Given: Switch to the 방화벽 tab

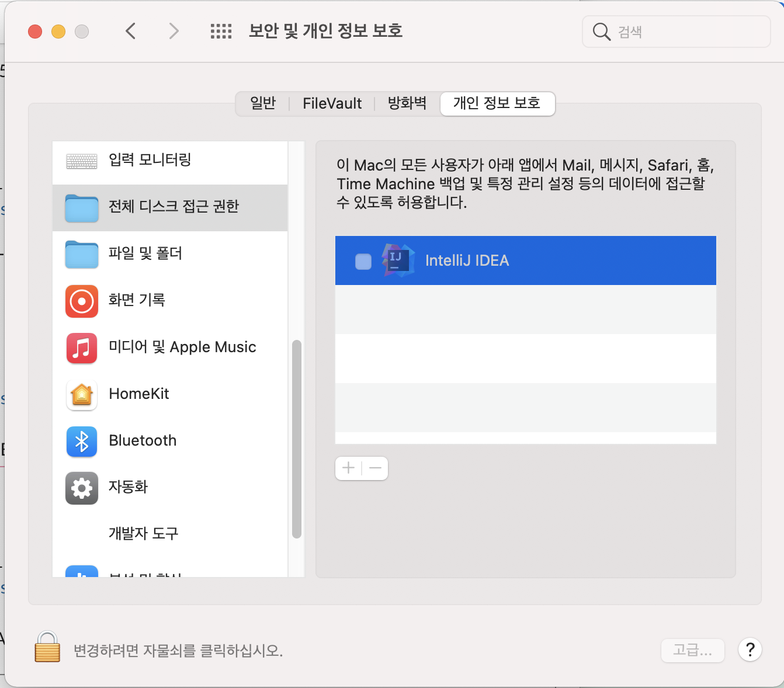Looking at the screenshot, I should pos(407,103).
